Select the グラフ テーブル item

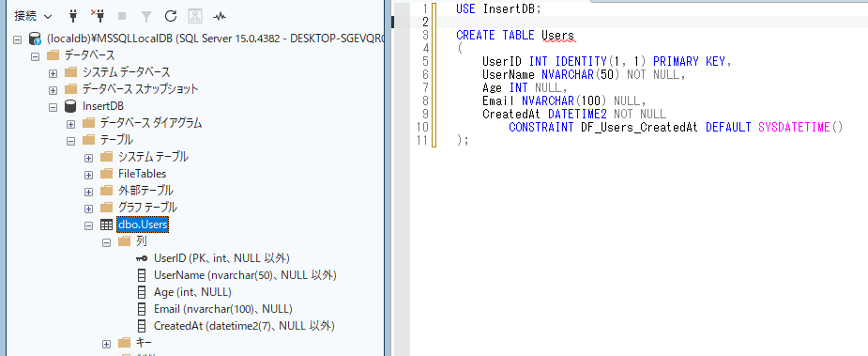pyautogui.click(x=148, y=208)
